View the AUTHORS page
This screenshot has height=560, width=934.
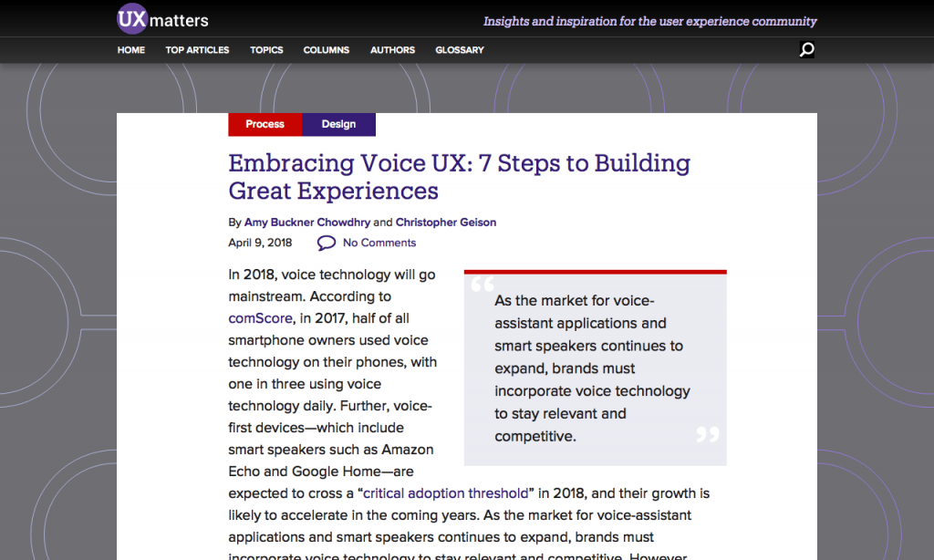click(x=392, y=50)
